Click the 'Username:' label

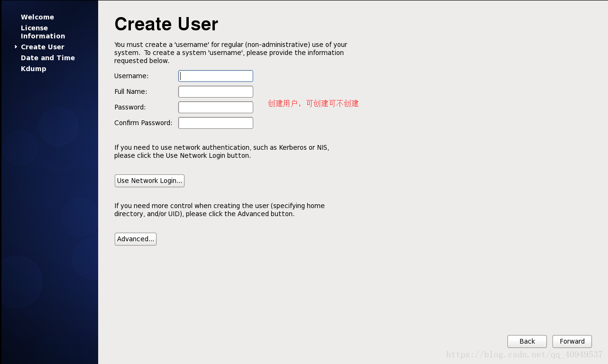(131, 76)
